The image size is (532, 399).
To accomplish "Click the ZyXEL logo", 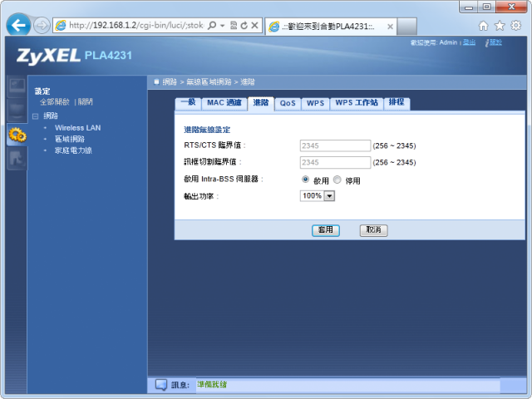I will (48, 56).
